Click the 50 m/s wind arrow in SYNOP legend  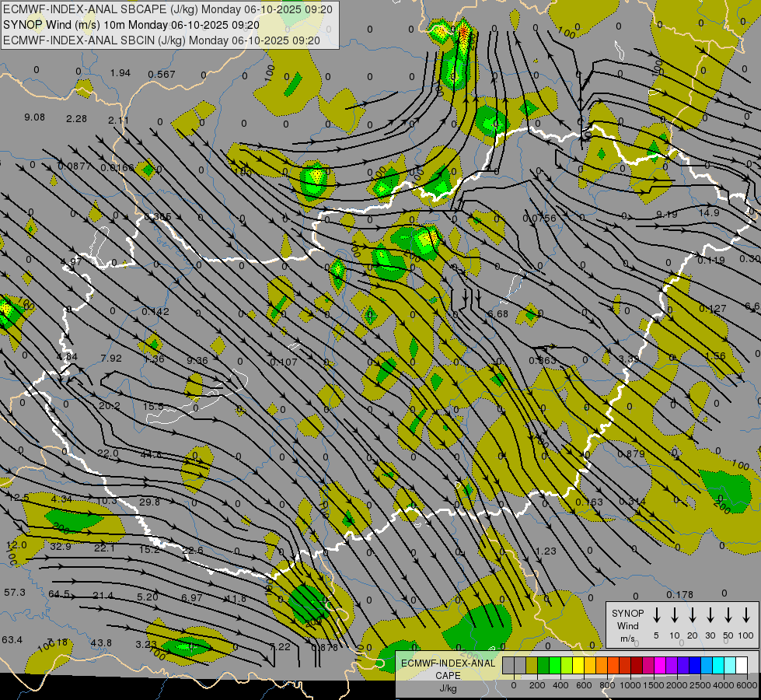(728, 615)
